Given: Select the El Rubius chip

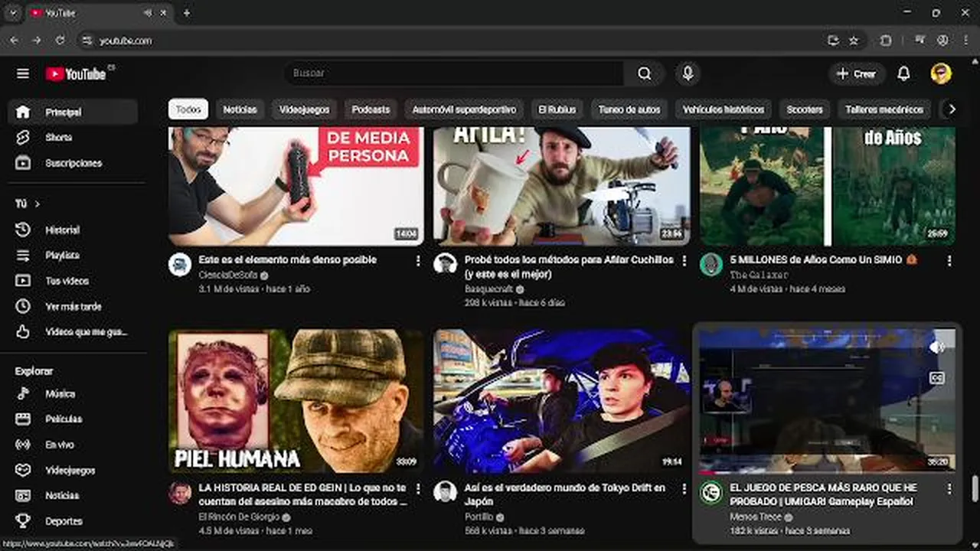Looking at the screenshot, I should point(557,109).
